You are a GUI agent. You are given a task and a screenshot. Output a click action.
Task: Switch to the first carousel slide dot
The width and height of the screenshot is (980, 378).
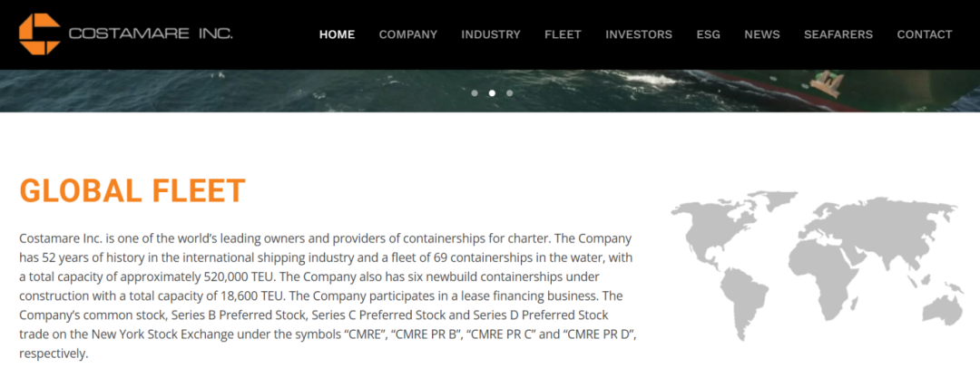pos(474,92)
